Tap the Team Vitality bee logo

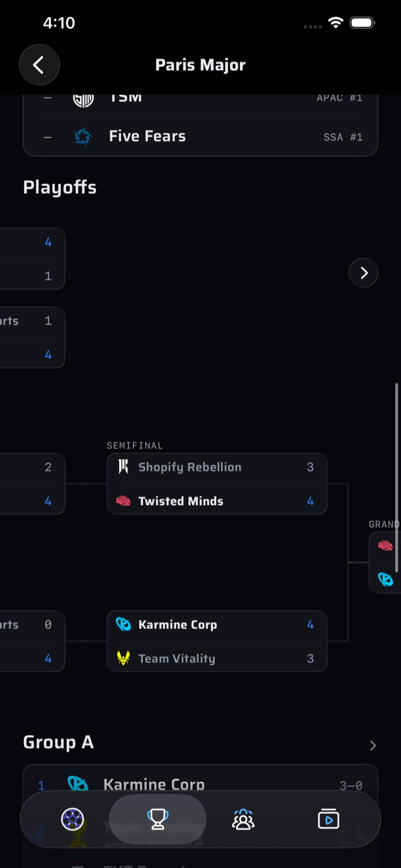tap(123, 658)
